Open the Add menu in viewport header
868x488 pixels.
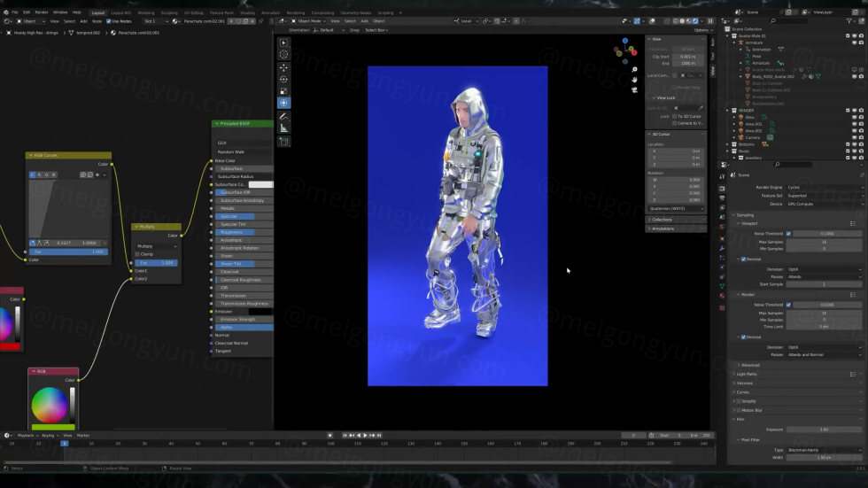click(x=363, y=21)
